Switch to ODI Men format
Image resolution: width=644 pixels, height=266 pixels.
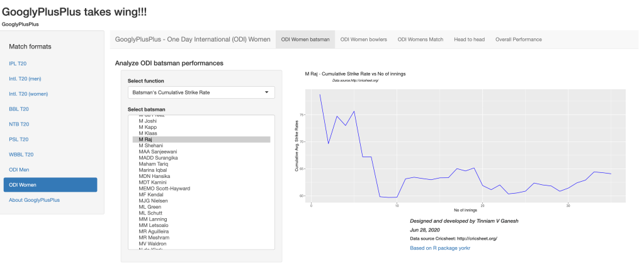(x=19, y=169)
